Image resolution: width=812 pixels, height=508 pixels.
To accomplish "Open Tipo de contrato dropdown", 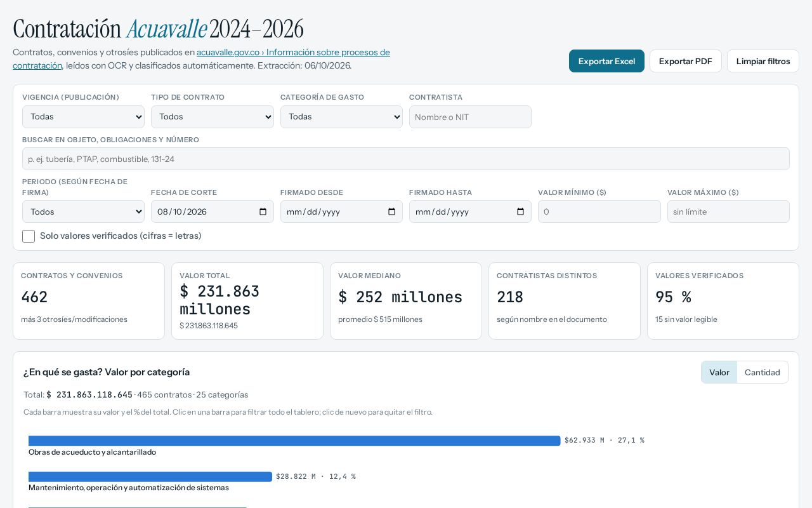I will pos(213,117).
